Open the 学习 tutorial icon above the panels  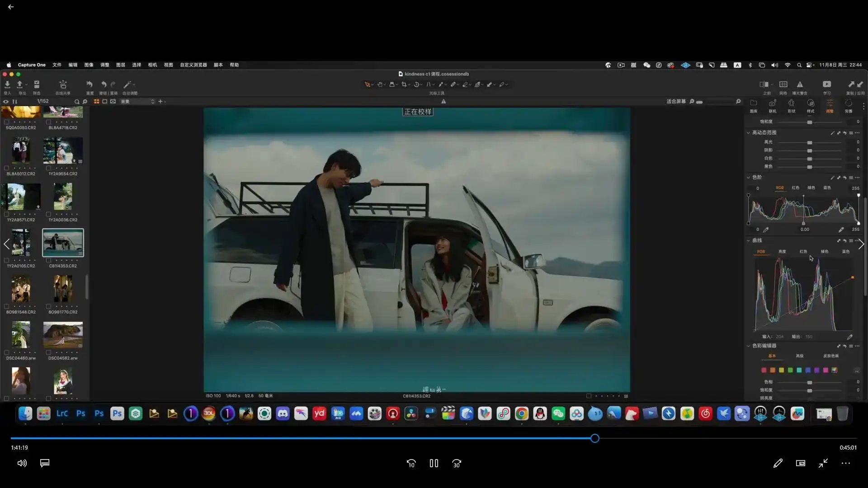[x=826, y=84]
